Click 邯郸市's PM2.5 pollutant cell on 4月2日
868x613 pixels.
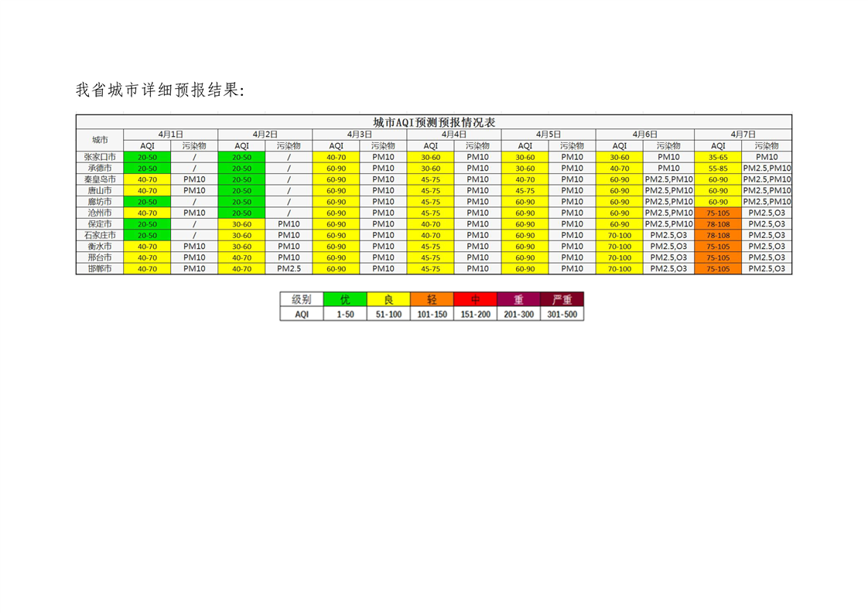coord(289,269)
